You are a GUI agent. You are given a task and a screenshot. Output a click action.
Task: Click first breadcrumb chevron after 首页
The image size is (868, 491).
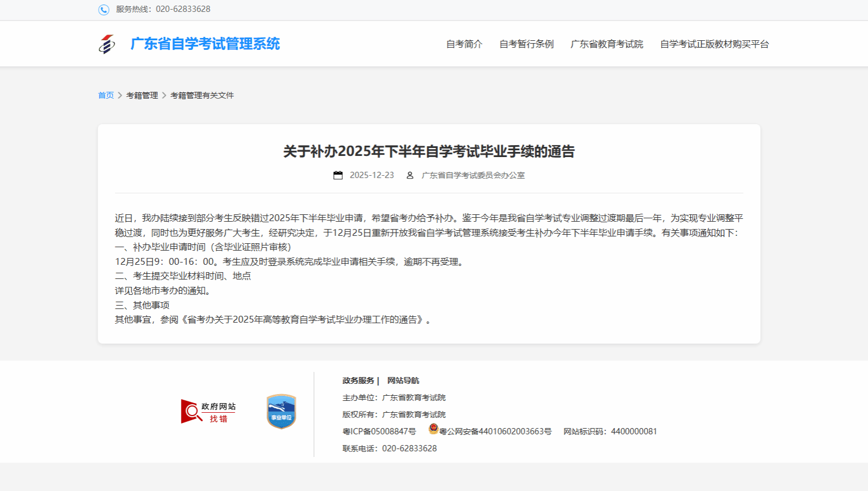click(x=120, y=95)
